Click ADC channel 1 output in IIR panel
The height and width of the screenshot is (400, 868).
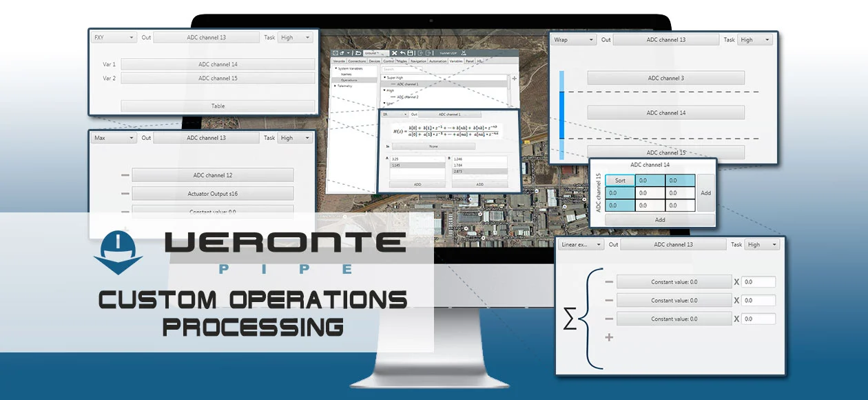pyautogui.click(x=449, y=114)
